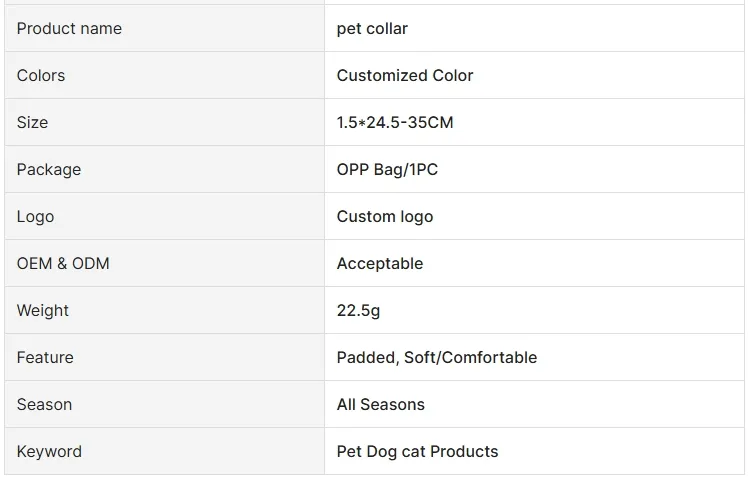Click the "Colors" row label
The height and width of the screenshot is (488, 748).
point(41,75)
